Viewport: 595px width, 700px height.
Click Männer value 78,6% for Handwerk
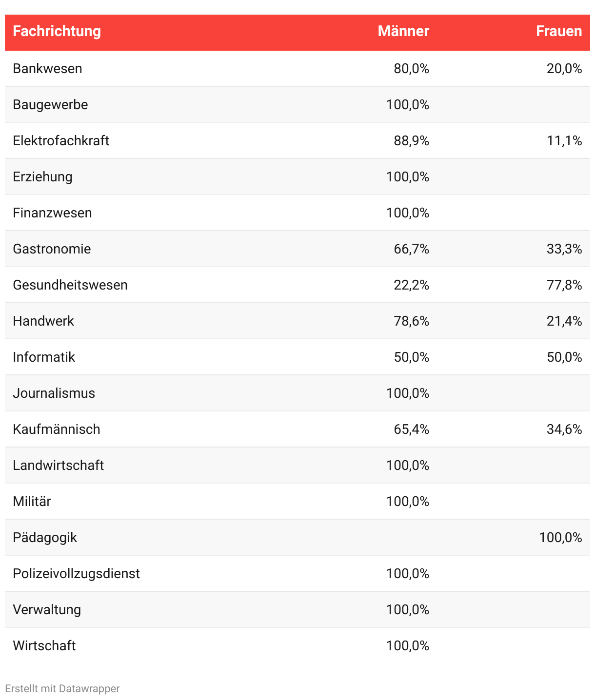click(412, 321)
